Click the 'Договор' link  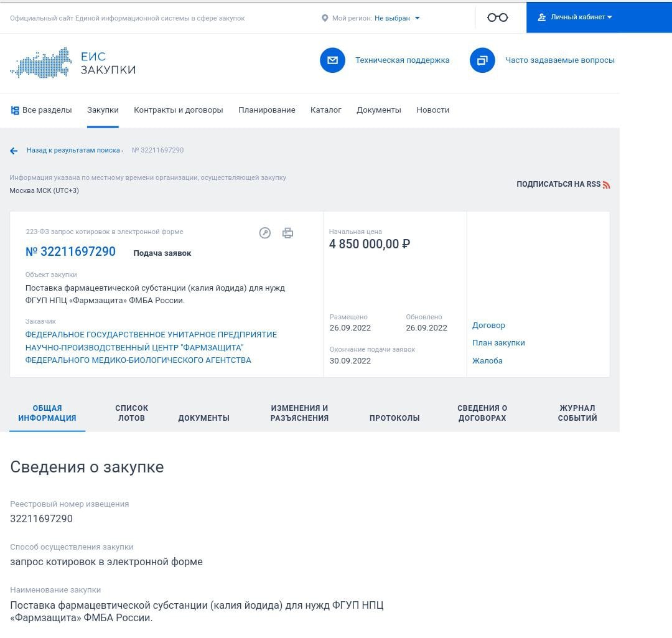pos(488,326)
